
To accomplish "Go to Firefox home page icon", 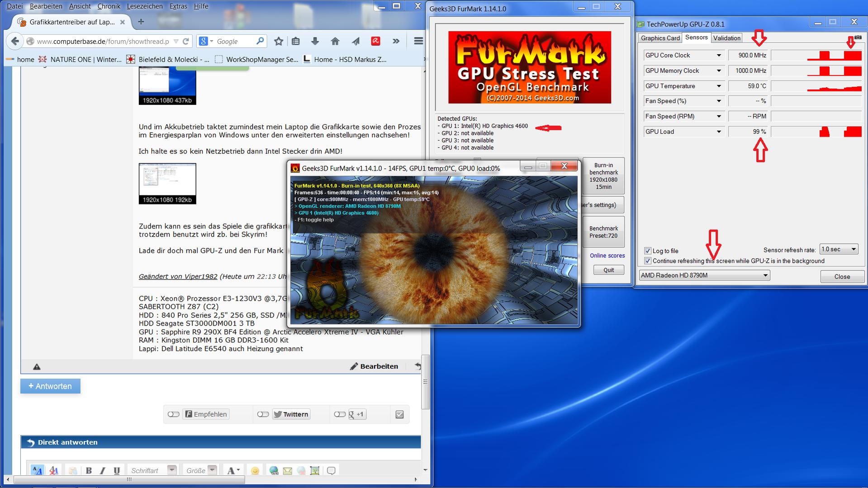I will pos(335,41).
